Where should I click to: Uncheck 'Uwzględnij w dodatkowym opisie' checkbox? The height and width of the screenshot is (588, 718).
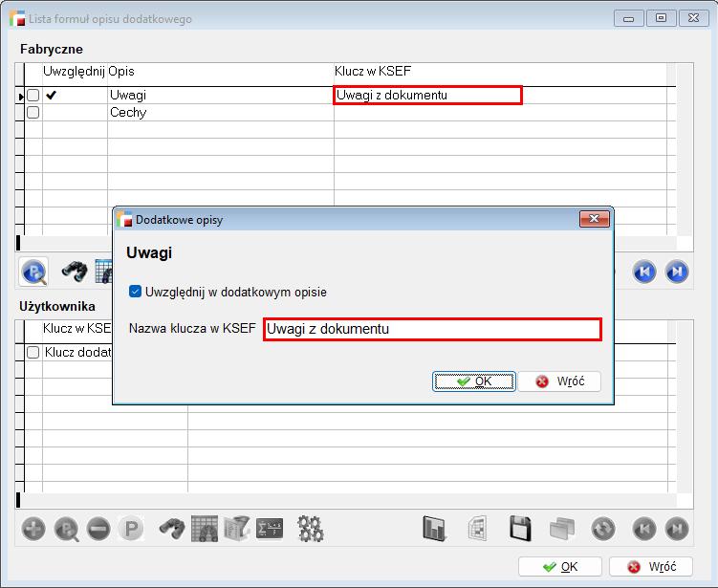pos(136,292)
